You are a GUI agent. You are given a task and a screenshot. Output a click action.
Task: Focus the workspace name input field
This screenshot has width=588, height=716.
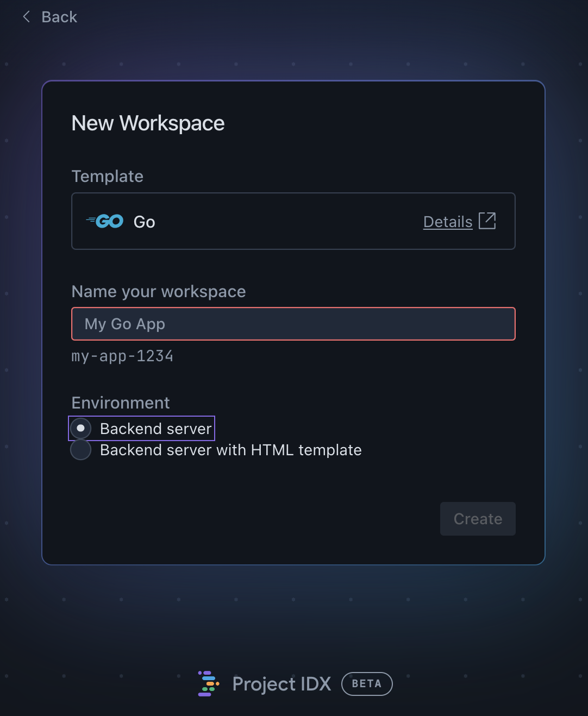(x=293, y=324)
